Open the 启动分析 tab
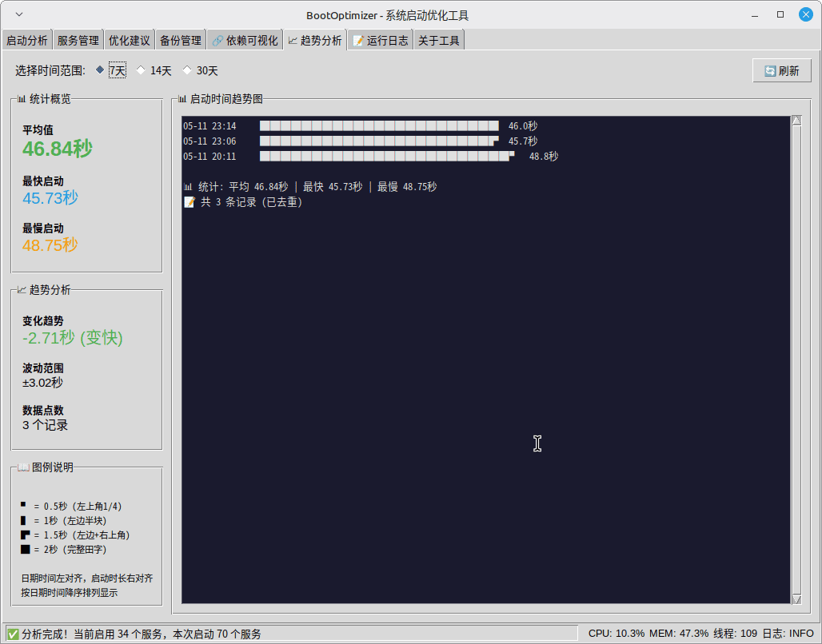 pos(26,40)
